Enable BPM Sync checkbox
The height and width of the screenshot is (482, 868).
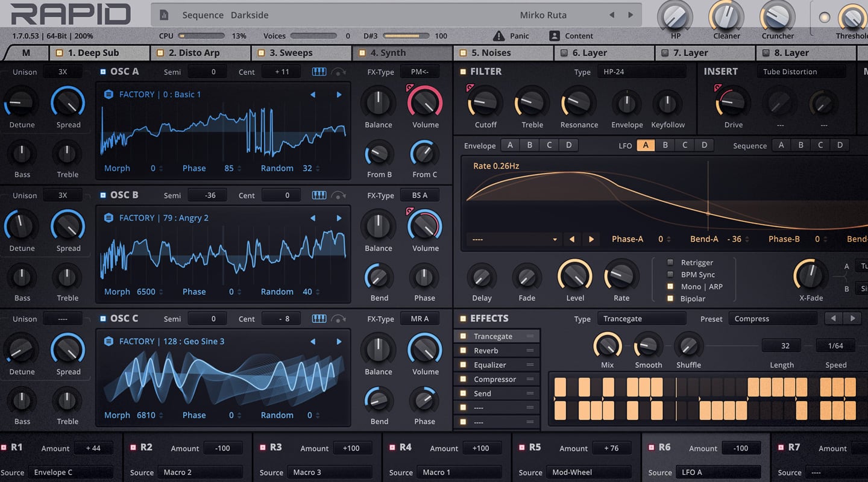click(x=670, y=275)
